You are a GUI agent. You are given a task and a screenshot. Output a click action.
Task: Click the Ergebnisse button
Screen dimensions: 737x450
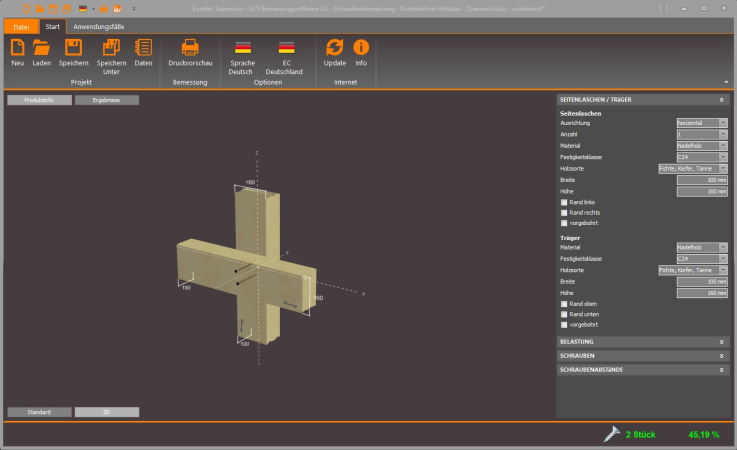pyautogui.click(x=106, y=100)
